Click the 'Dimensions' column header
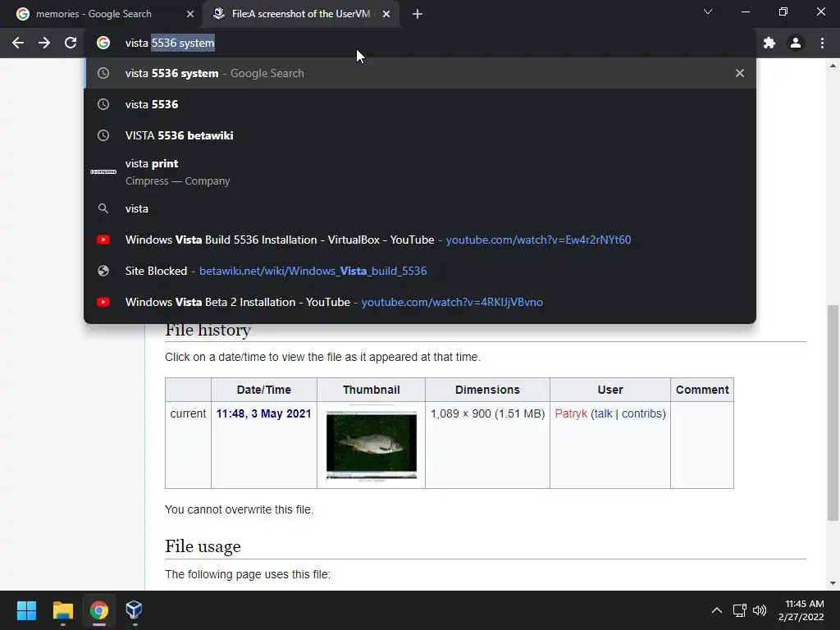Image resolution: width=840 pixels, height=630 pixels. [x=487, y=390]
